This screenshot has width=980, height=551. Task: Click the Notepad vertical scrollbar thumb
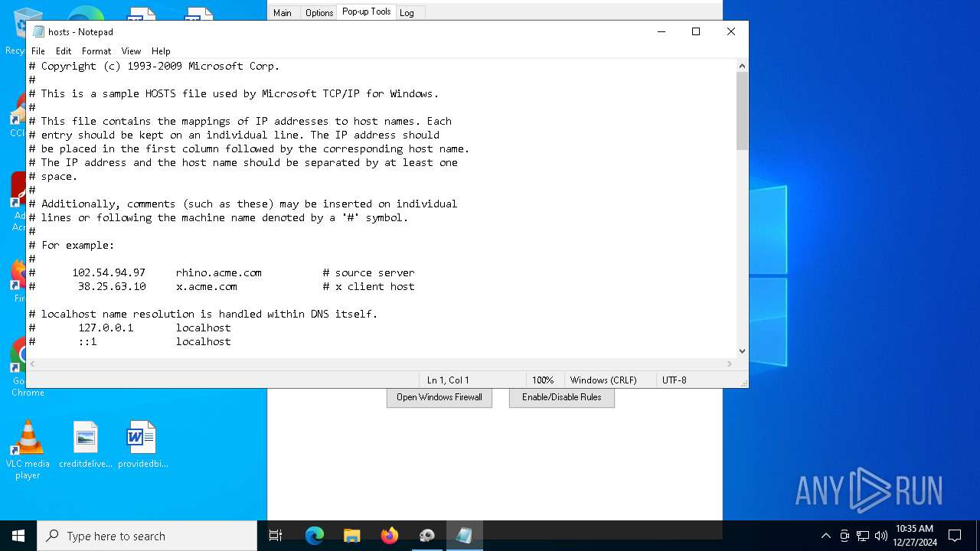[742, 111]
